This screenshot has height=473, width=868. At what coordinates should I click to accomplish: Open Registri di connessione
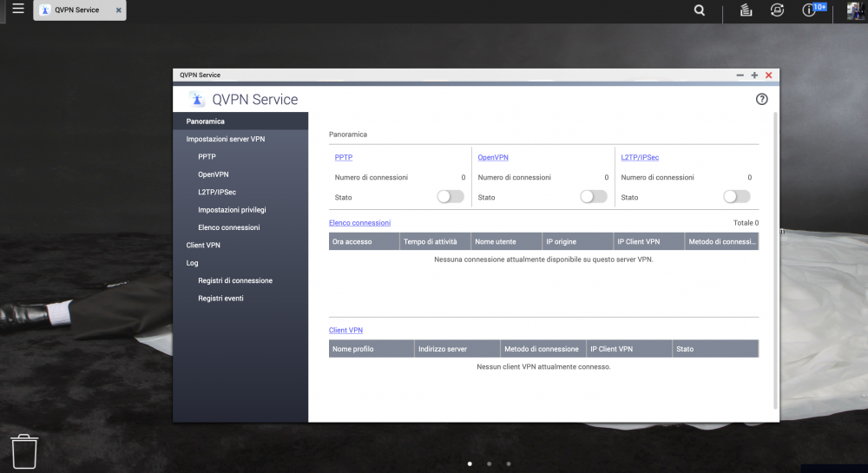tap(235, 281)
